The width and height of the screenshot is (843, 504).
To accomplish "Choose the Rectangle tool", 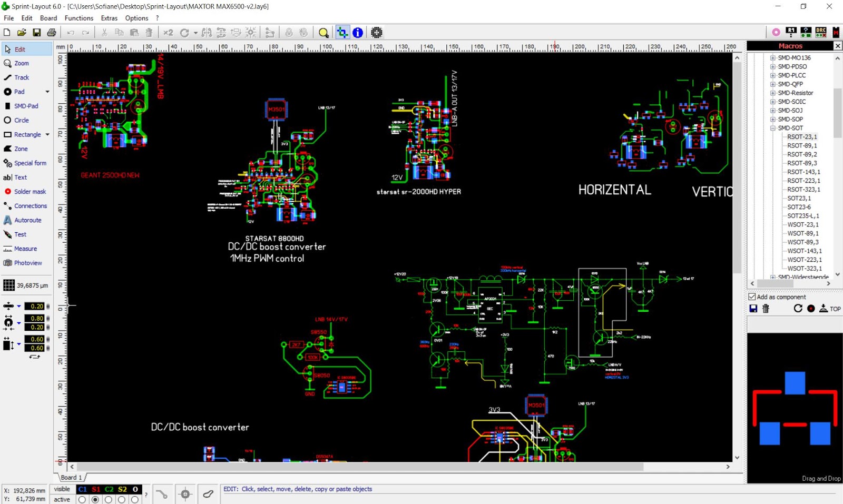I will [x=23, y=134].
